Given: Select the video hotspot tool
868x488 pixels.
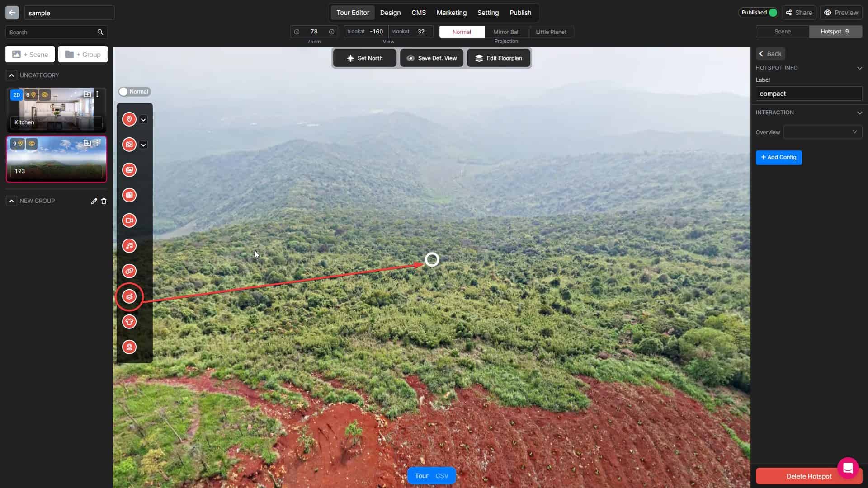Looking at the screenshot, I should click(129, 221).
